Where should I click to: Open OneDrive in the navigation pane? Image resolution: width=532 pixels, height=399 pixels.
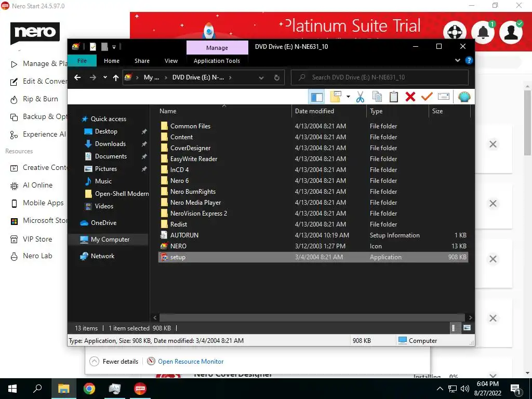[103, 222]
